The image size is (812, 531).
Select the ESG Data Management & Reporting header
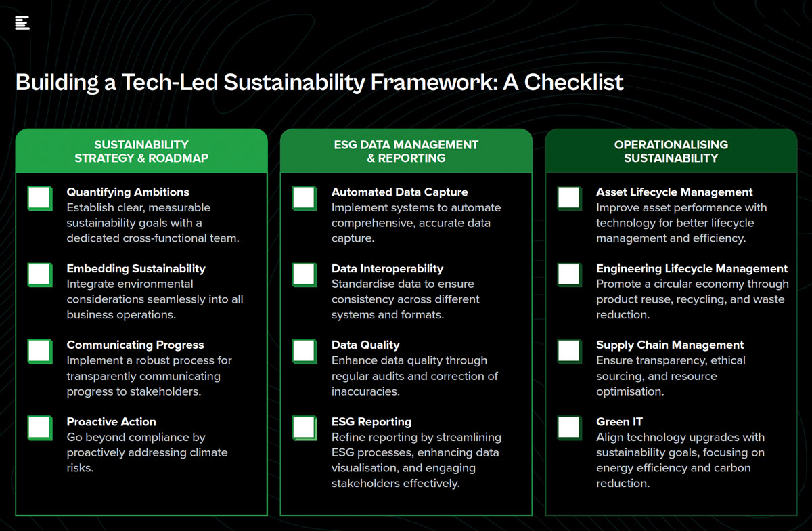(x=406, y=151)
